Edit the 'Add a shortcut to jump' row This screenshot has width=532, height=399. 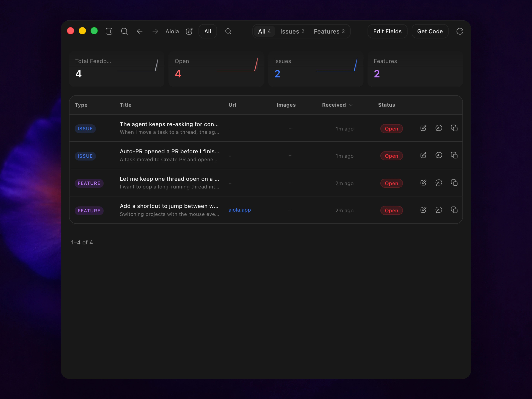point(423,210)
